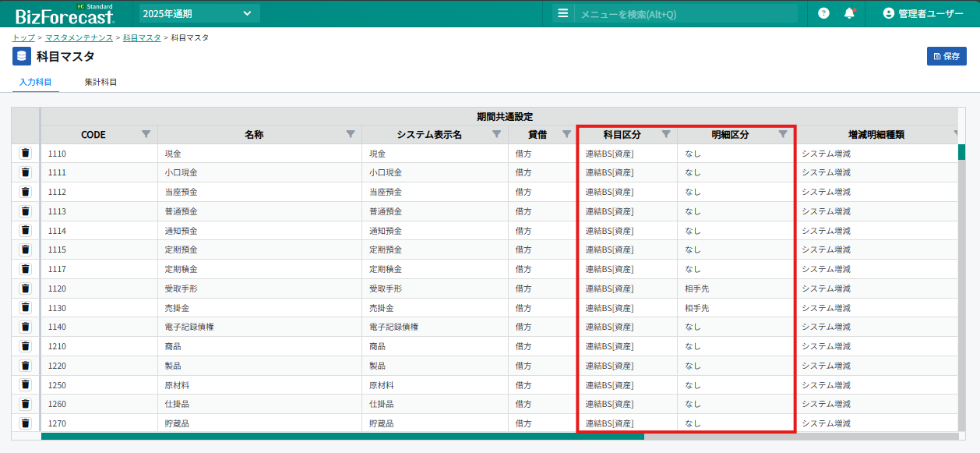Viewport: 980px width, 453px height.
Task: Delete the 1270 貯蔵品 row
Action: [x=25, y=423]
